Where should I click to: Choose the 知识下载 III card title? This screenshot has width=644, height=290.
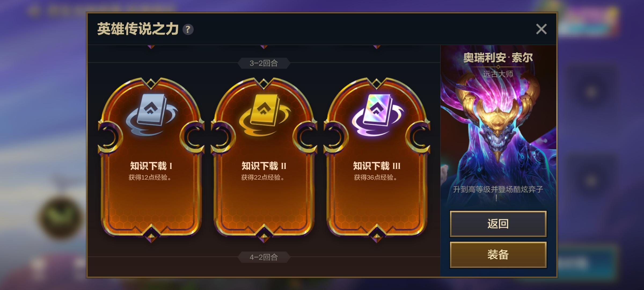[377, 166]
